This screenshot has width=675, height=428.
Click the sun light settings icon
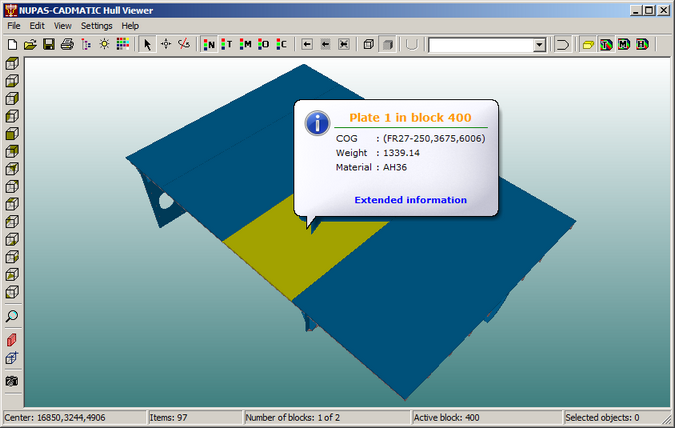coord(104,44)
